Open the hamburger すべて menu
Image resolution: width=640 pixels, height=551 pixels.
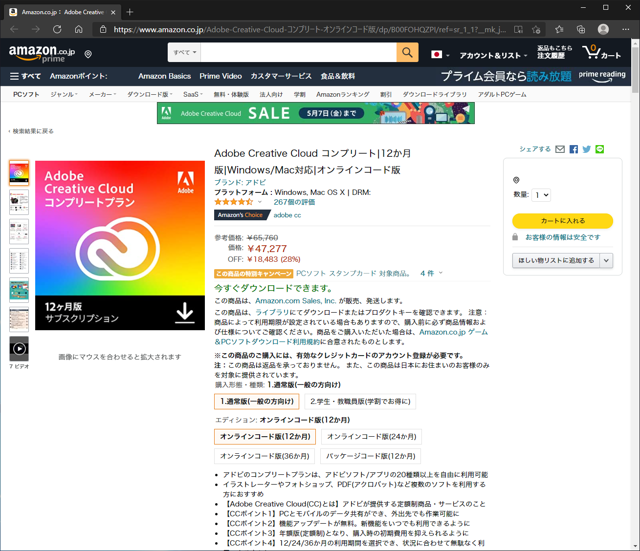coord(25,76)
